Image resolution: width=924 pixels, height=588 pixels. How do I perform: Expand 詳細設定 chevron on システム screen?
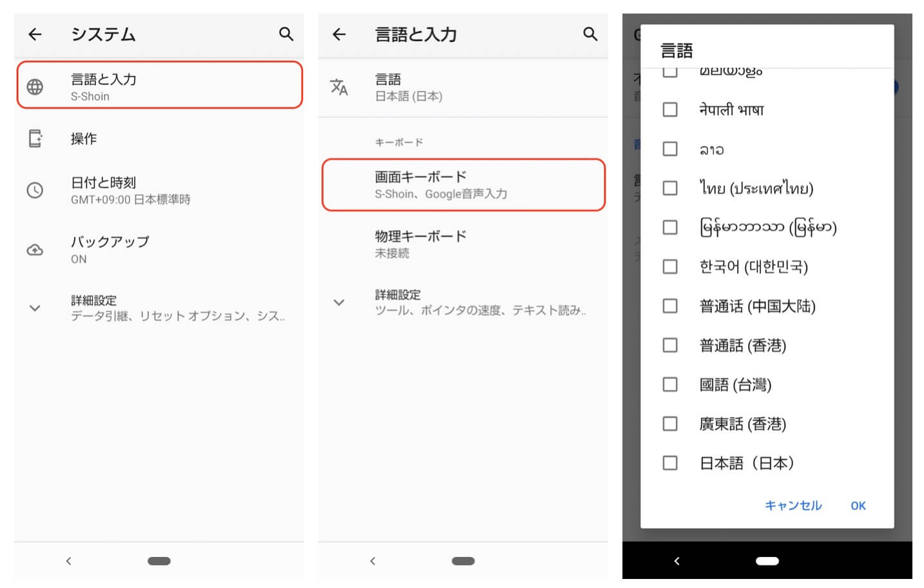click(35, 308)
